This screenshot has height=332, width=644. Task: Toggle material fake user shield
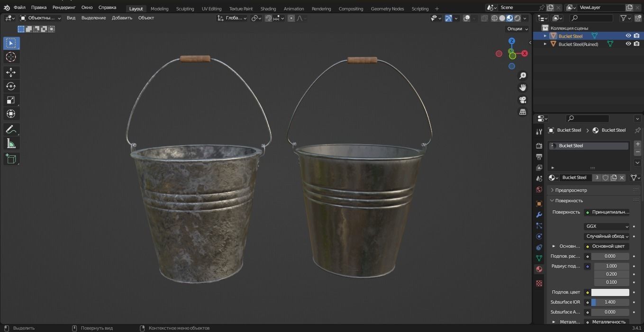pos(606,178)
